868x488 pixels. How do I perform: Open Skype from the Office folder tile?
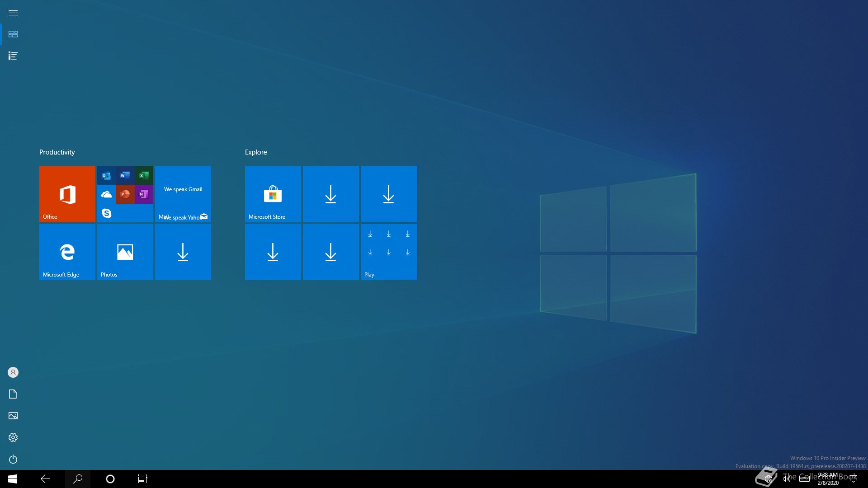point(106,213)
